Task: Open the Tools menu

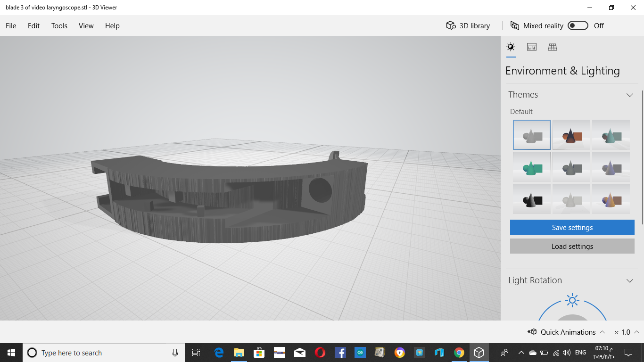Action: [59, 25]
